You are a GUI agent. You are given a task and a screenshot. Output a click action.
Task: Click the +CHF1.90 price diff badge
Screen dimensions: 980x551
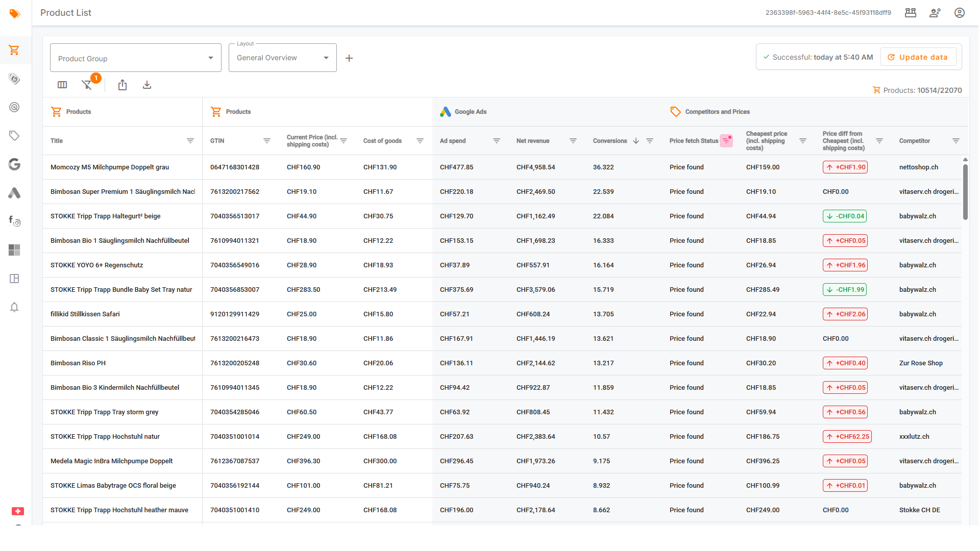coord(845,167)
